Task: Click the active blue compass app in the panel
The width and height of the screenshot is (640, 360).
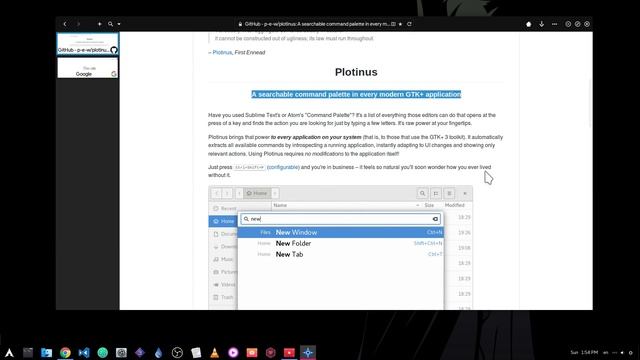Action: (x=308, y=353)
